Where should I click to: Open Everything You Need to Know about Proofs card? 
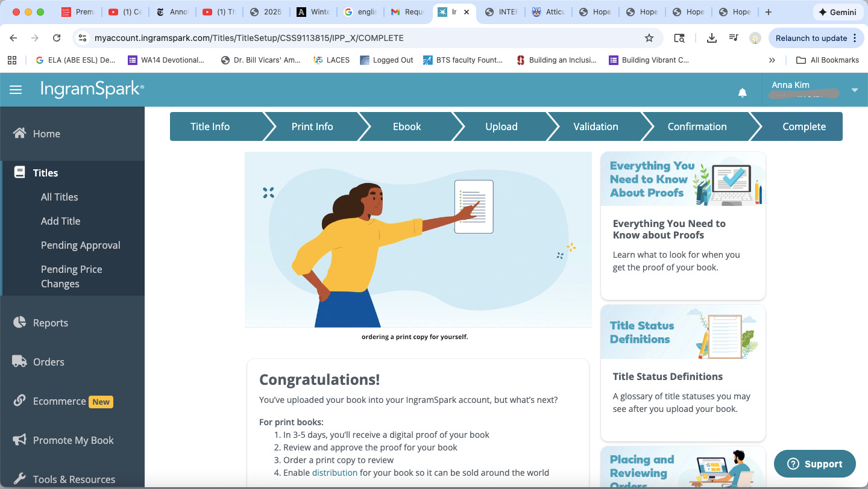pos(683,226)
